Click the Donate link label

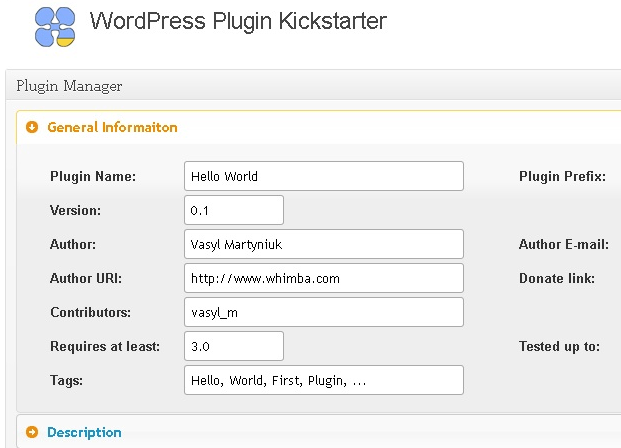557,278
